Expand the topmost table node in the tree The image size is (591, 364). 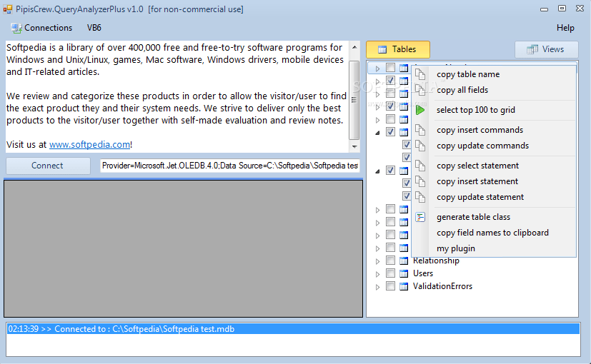(377, 69)
